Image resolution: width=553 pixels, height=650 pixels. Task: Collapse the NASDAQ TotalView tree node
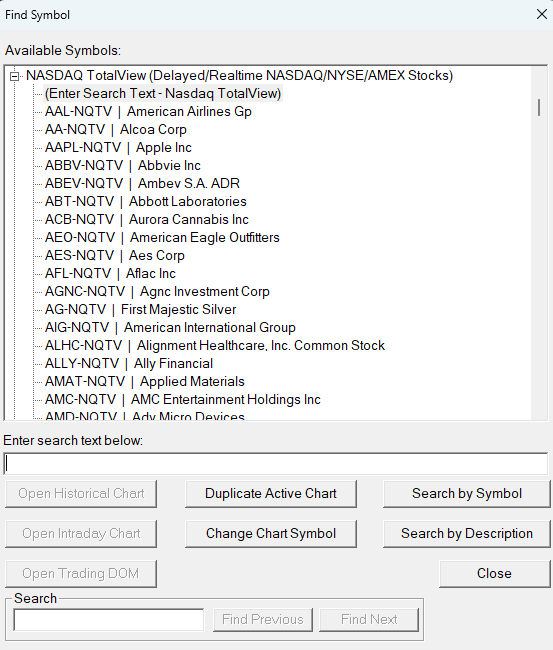click(15, 76)
